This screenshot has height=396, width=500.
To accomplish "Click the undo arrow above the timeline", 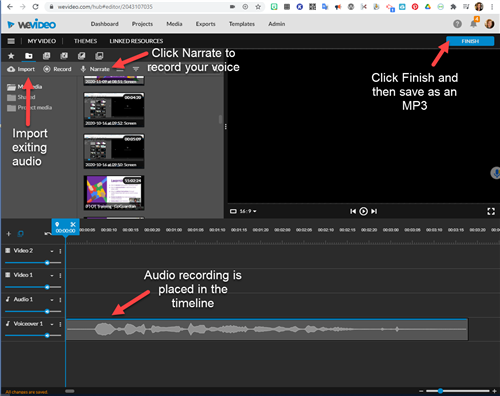I will pos(47,234).
